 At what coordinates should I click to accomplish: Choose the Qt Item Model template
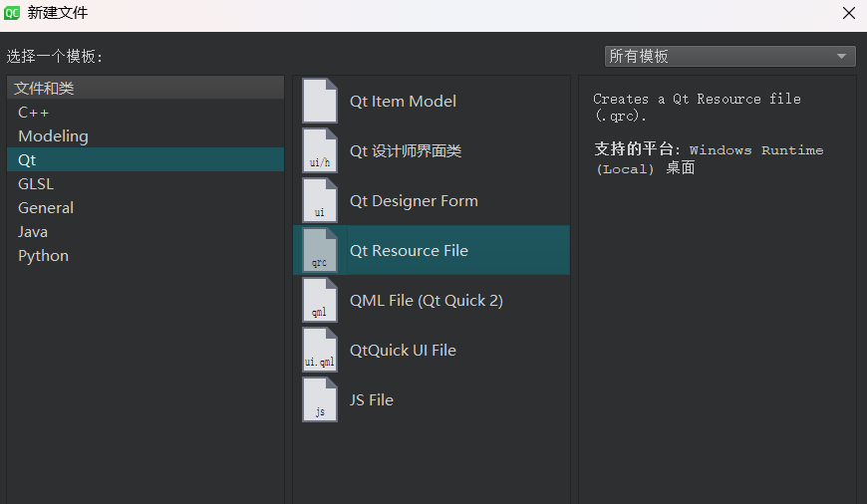click(432, 101)
